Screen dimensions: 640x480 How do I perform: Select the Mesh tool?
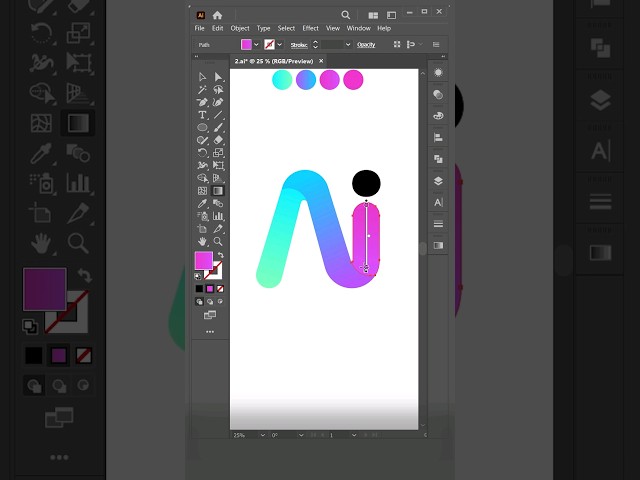coord(202,191)
